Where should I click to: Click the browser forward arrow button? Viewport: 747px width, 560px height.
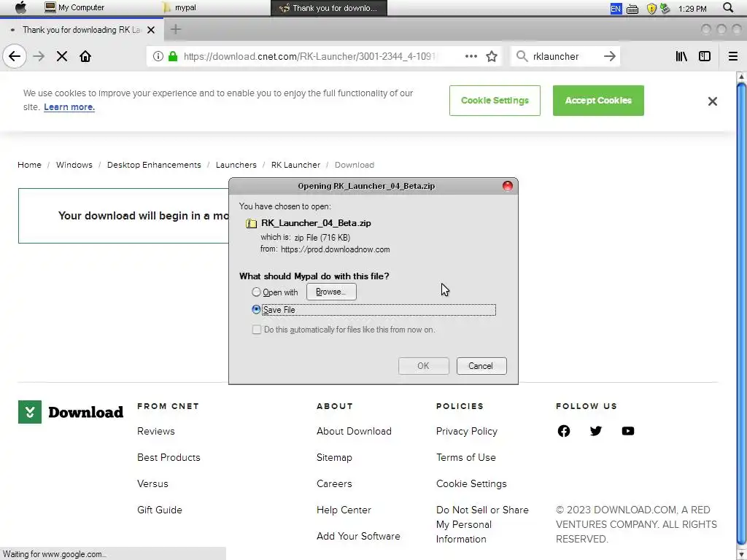coord(39,56)
